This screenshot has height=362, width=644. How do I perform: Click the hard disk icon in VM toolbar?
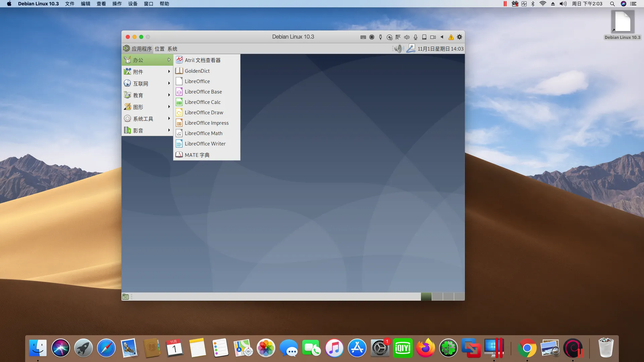point(424,37)
